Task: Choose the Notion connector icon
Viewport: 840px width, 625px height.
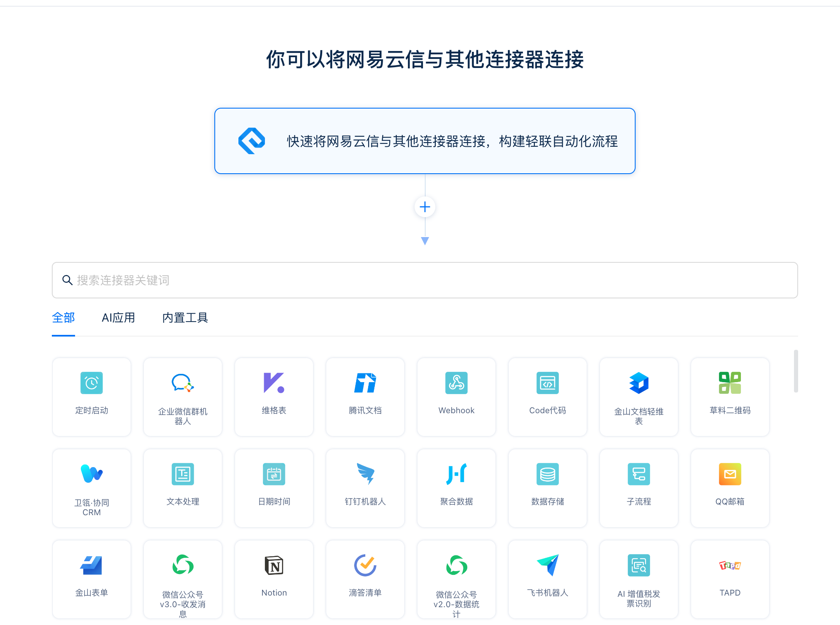Action: click(x=274, y=565)
